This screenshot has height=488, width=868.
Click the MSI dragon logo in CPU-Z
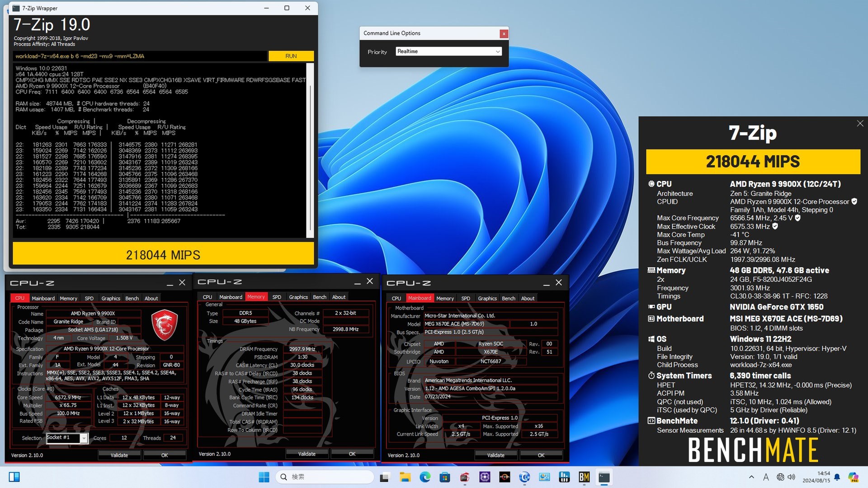(x=164, y=325)
